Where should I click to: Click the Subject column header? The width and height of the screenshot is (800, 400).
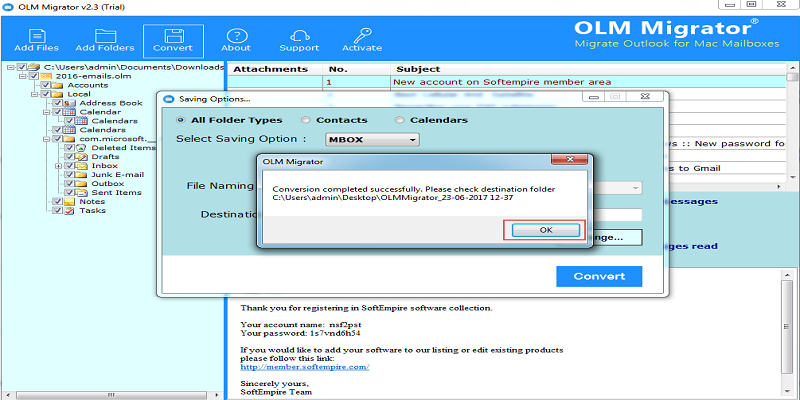point(588,69)
